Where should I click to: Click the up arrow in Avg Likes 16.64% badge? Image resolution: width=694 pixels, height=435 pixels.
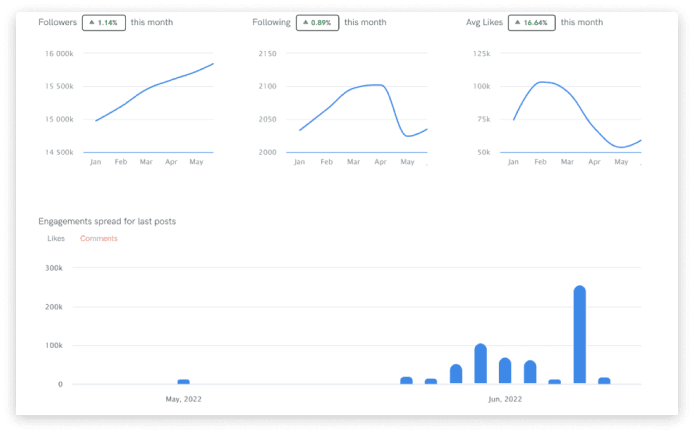coord(516,22)
